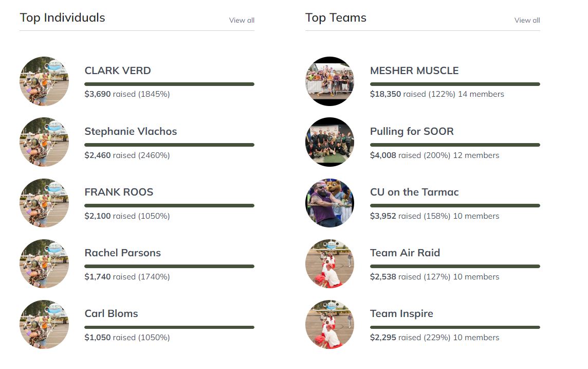The width and height of the screenshot is (588, 369).
Task: Click Rachel Parsons's fundraising progress bar
Action: 169,266
